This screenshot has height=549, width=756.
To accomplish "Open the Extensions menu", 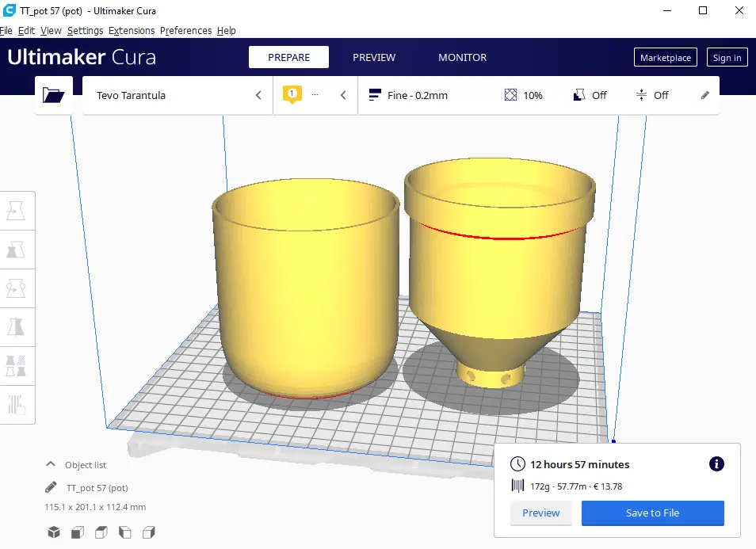I will (132, 30).
